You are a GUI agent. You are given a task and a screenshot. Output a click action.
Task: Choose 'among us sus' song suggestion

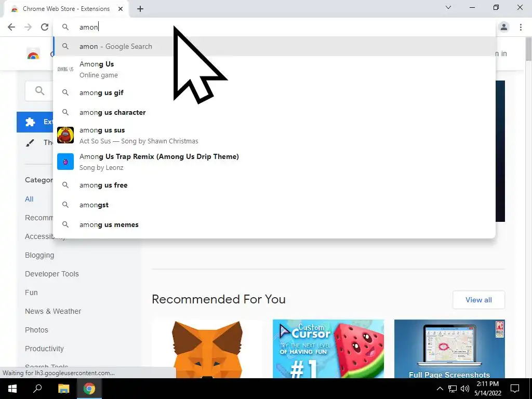(x=274, y=136)
